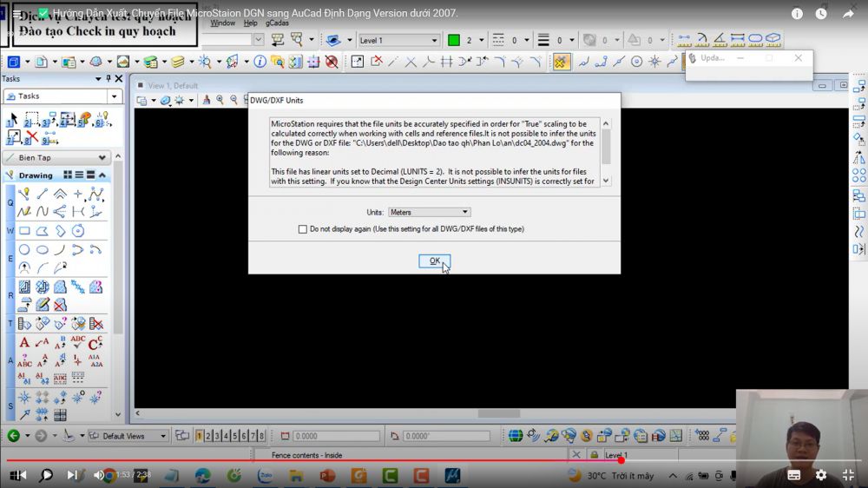
Task: Click the X distance input field 0.0000
Action: tap(335, 436)
